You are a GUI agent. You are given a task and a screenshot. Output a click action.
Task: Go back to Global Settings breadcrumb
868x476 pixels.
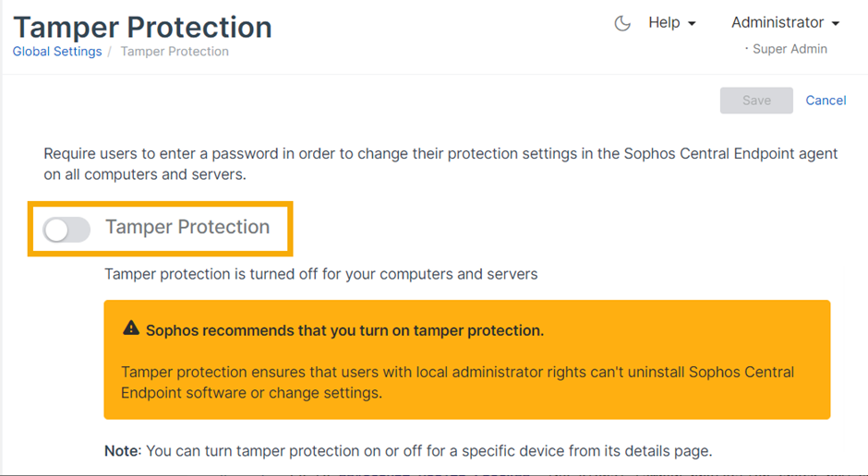point(57,52)
